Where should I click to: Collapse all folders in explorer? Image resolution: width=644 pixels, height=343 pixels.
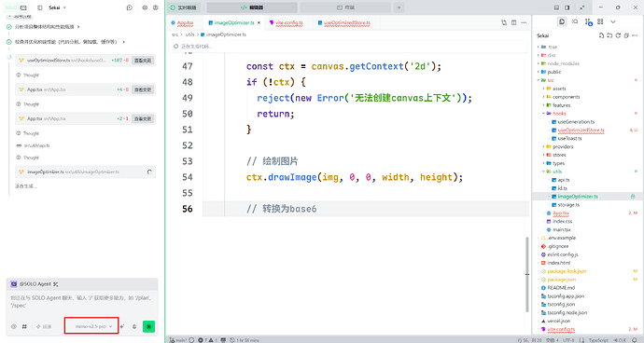626,35
